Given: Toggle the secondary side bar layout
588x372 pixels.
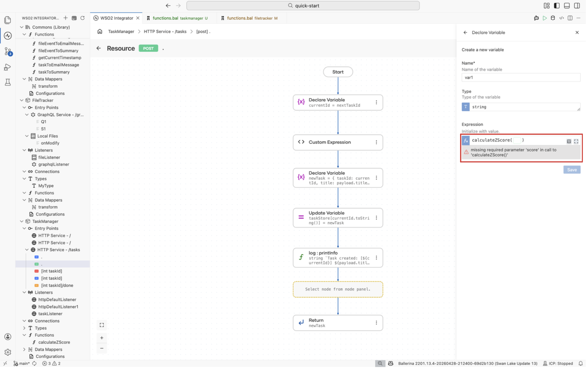Looking at the screenshot, I should (577, 5).
